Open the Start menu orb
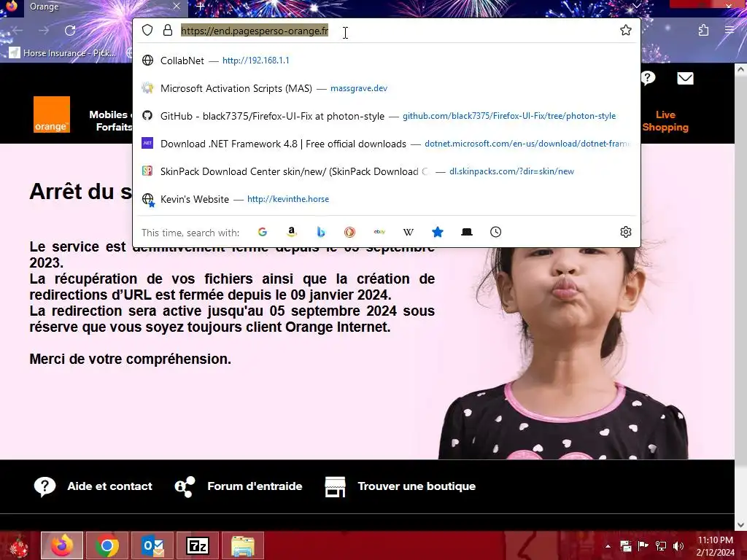This screenshot has width=747, height=560. click(x=18, y=545)
